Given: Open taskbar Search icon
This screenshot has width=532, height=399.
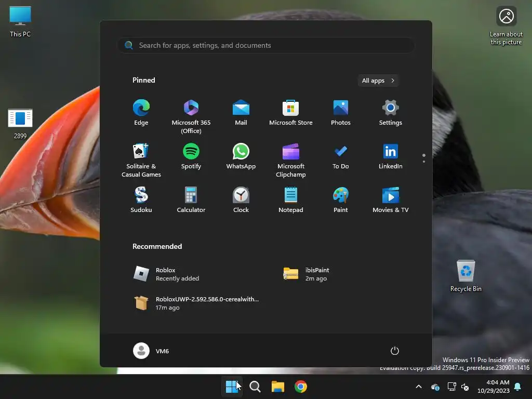Looking at the screenshot, I should [255, 387].
